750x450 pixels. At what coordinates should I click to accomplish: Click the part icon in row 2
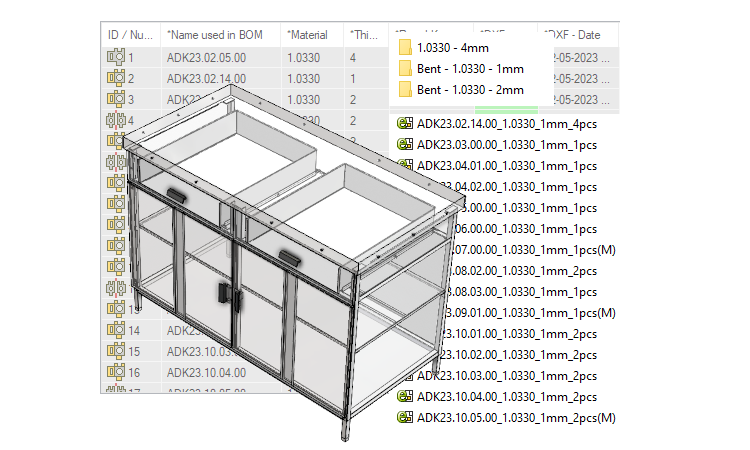[114, 78]
